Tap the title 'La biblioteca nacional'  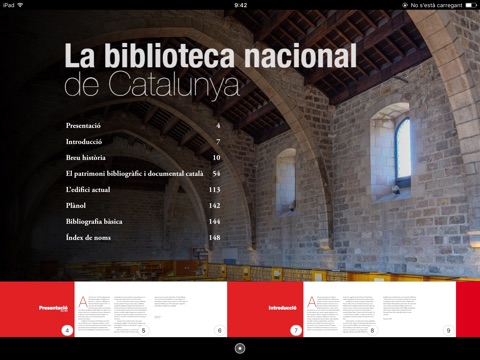click(211, 55)
